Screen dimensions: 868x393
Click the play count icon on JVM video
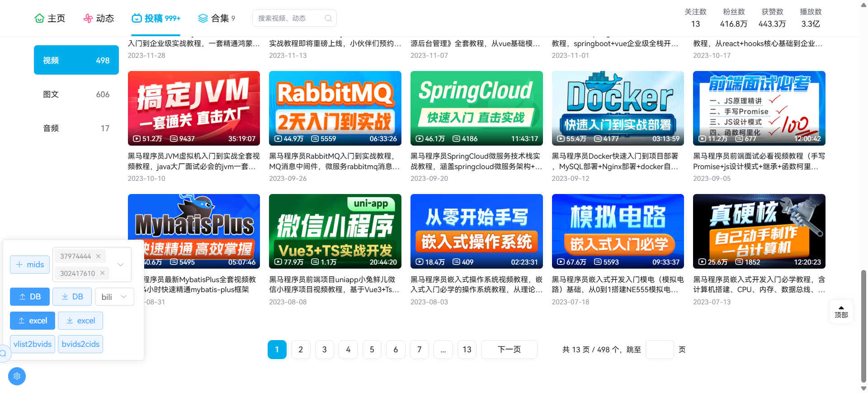[137, 139]
